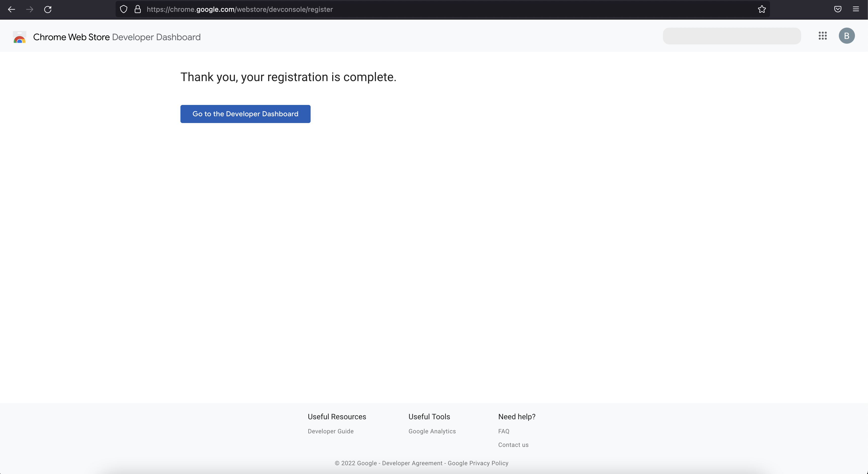Click the forward navigation arrow
Screen dimensions: 868x474
[x=30, y=9]
